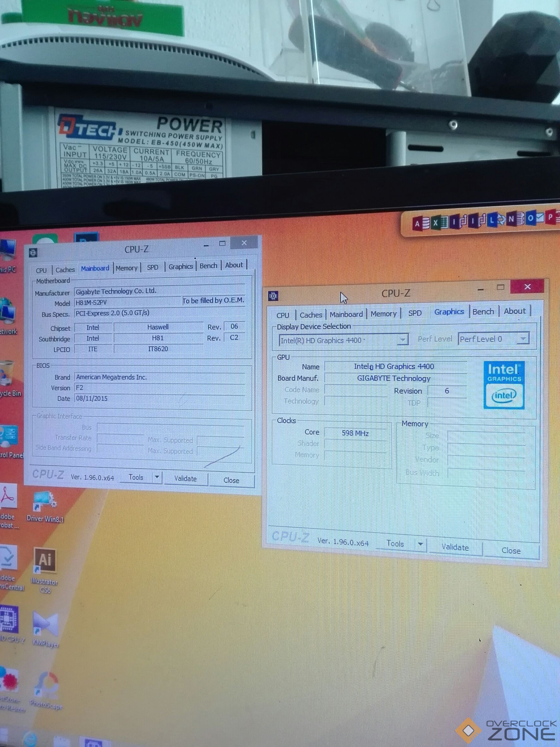
Task: Click Close button in the Mainboard CPU-Z window
Action: (x=231, y=480)
